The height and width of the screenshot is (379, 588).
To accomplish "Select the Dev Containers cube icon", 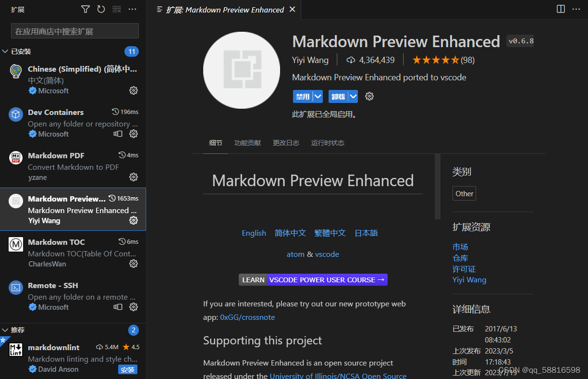I will click(x=16, y=114).
